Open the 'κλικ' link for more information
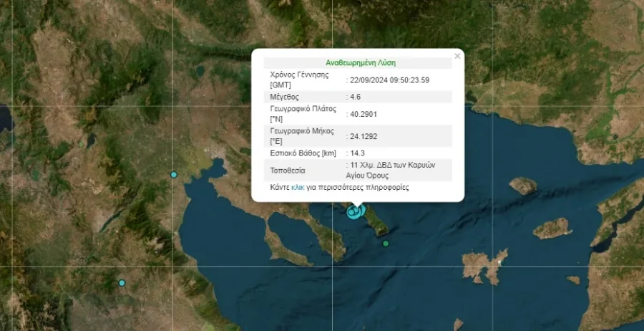The width and height of the screenshot is (644, 331). click(298, 188)
